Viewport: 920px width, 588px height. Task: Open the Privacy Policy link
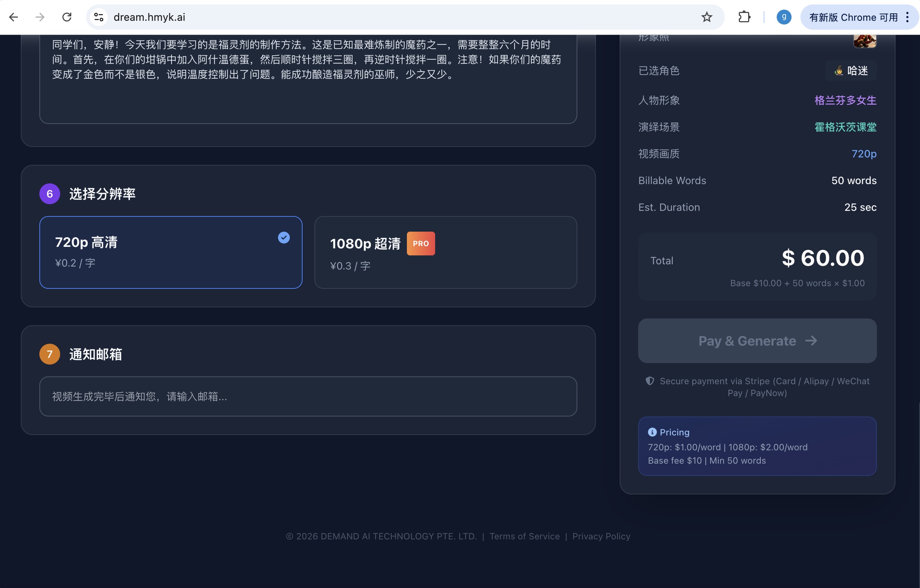click(x=601, y=536)
